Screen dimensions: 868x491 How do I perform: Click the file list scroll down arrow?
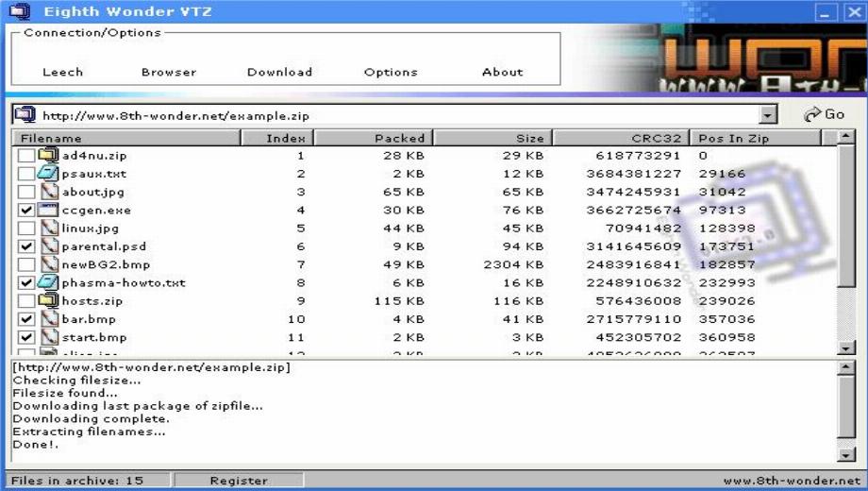click(x=846, y=348)
